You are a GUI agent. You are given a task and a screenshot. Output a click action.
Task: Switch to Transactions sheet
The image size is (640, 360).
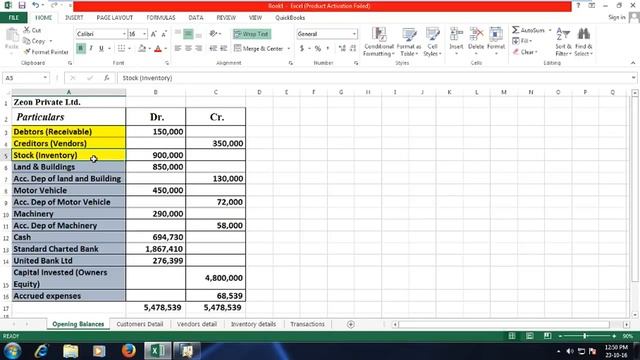click(x=307, y=324)
